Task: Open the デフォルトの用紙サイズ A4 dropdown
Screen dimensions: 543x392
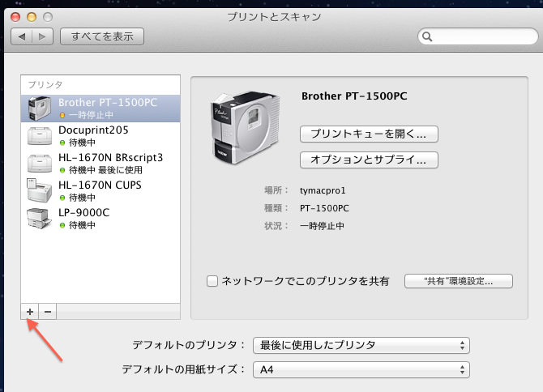Action: pyautogui.click(x=361, y=369)
